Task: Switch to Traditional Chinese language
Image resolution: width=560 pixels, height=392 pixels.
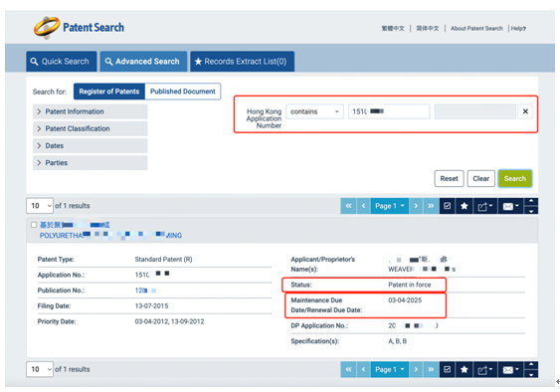Action: tap(393, 28)
